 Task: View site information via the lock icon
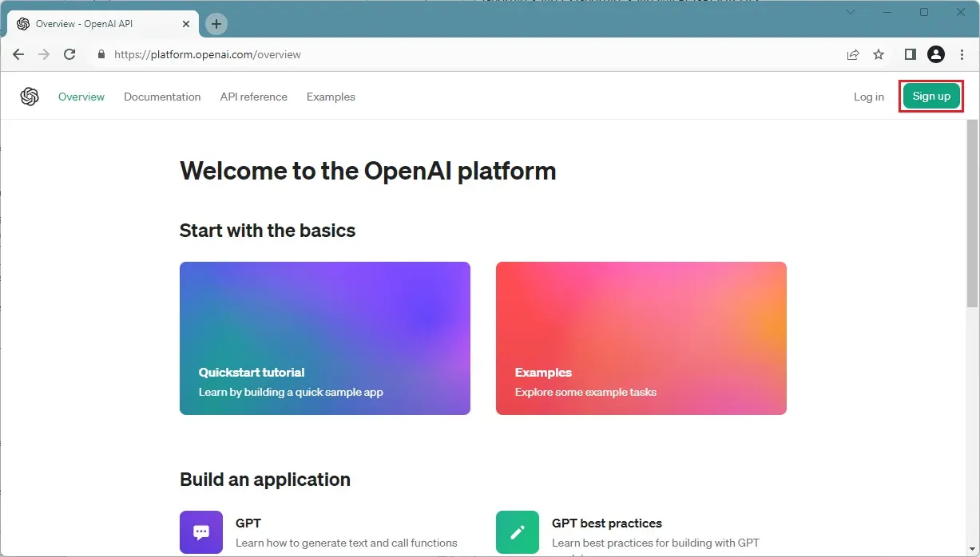[x=101, y=55]
